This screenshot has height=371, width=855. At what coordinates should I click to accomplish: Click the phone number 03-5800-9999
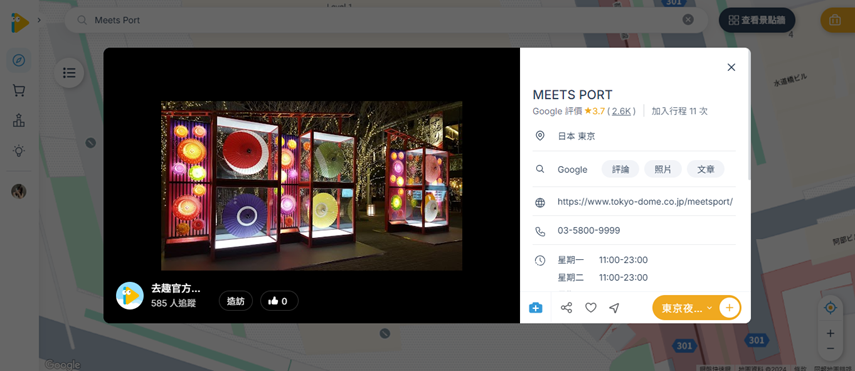(588, 231)
